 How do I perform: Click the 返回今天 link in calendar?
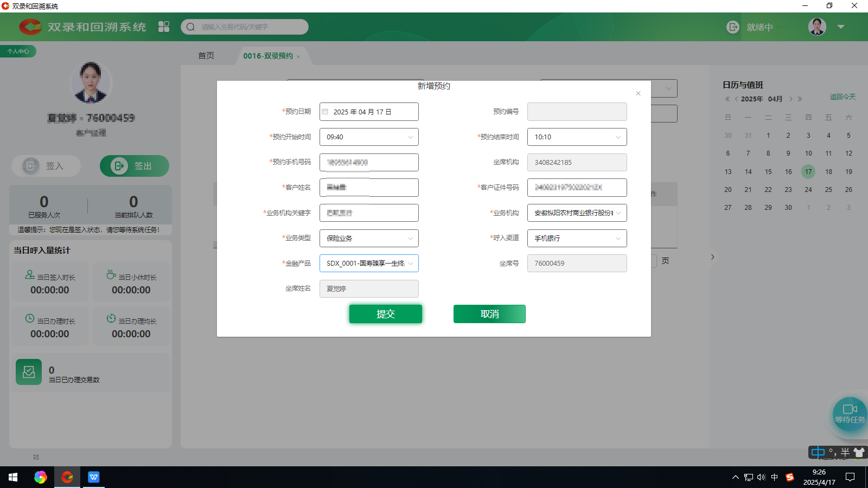click(842, 97)
